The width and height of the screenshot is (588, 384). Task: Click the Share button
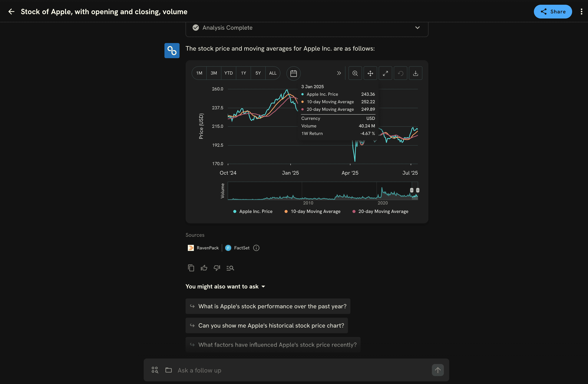pyautogui.click(x=553, y=12)
